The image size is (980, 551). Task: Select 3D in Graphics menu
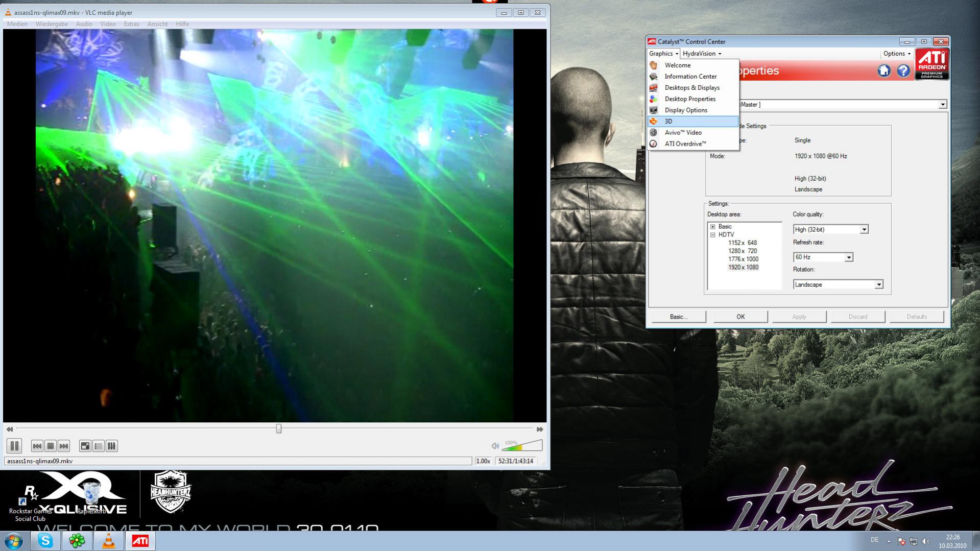(693, 122)
